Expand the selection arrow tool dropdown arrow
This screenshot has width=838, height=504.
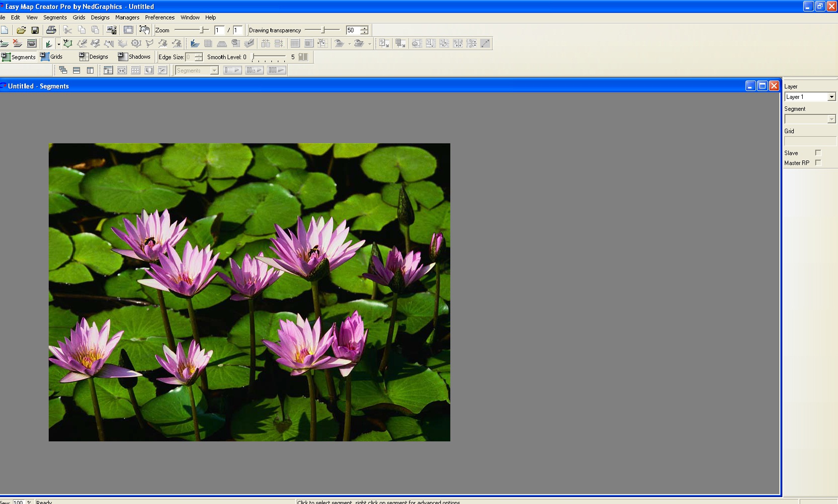tap(58, 44)
